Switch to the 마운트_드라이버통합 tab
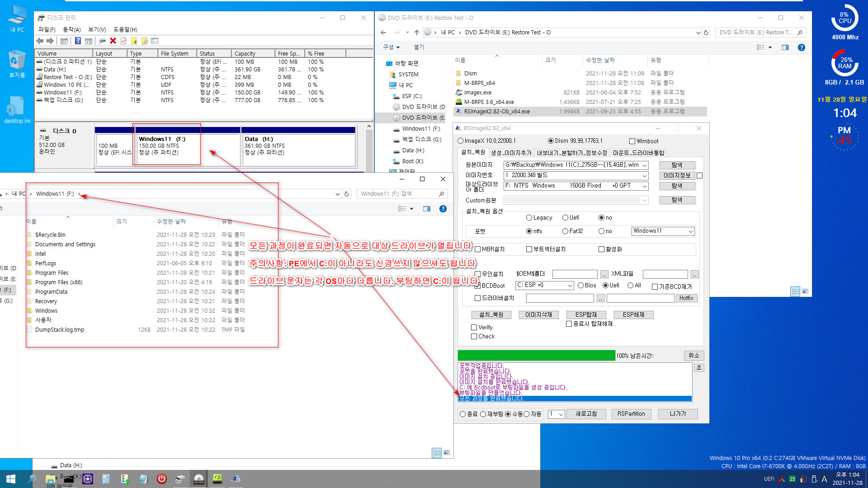The height and width of the screenshot is (488, 868). tap(638, 153)
